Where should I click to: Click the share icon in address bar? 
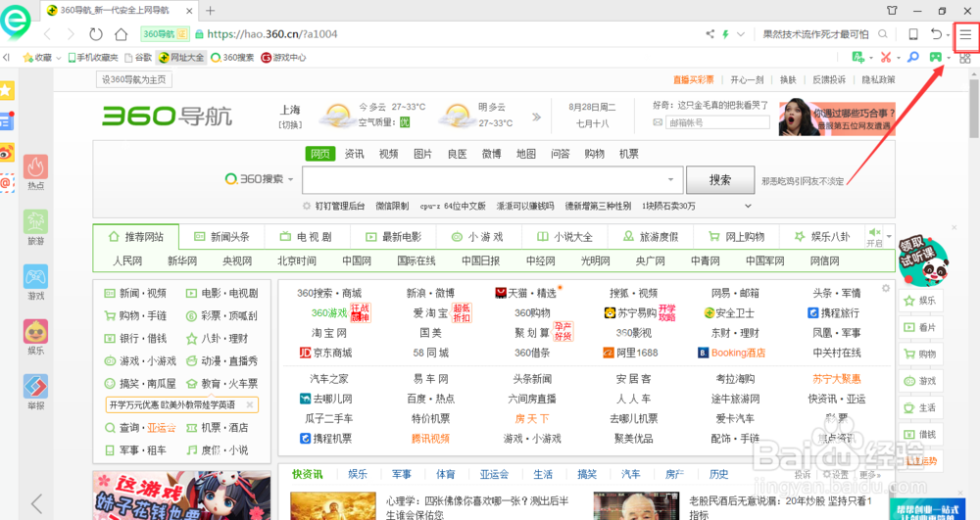(x=710, y=33)
